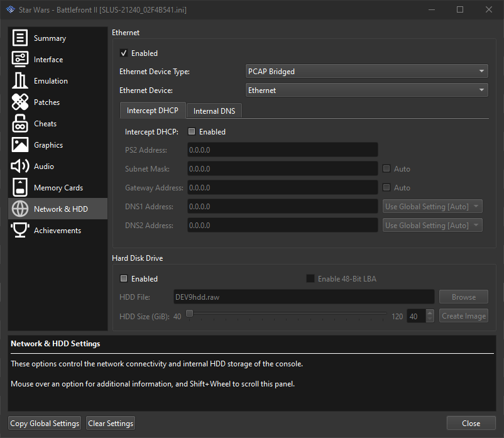Switch to the Intercept DHCP tab

153,111
